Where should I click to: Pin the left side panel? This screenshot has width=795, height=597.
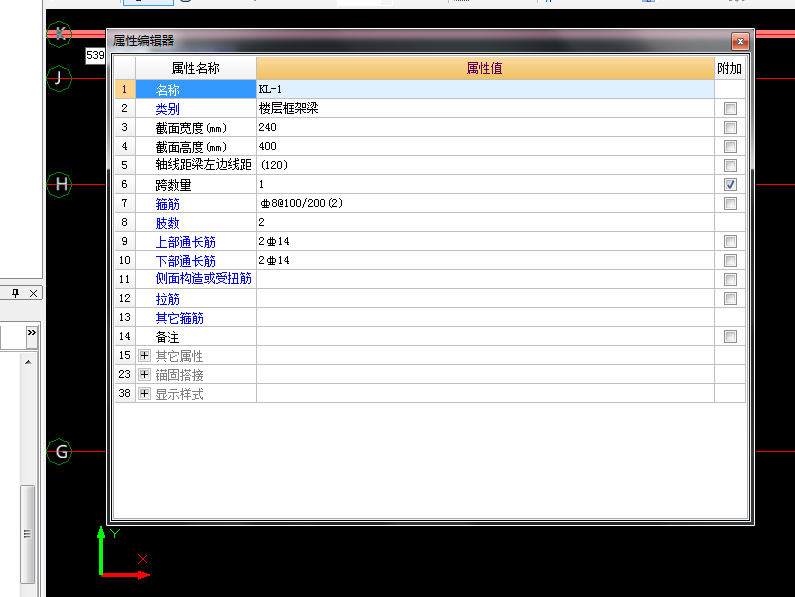pyautogui.click(x=16, y=293)
